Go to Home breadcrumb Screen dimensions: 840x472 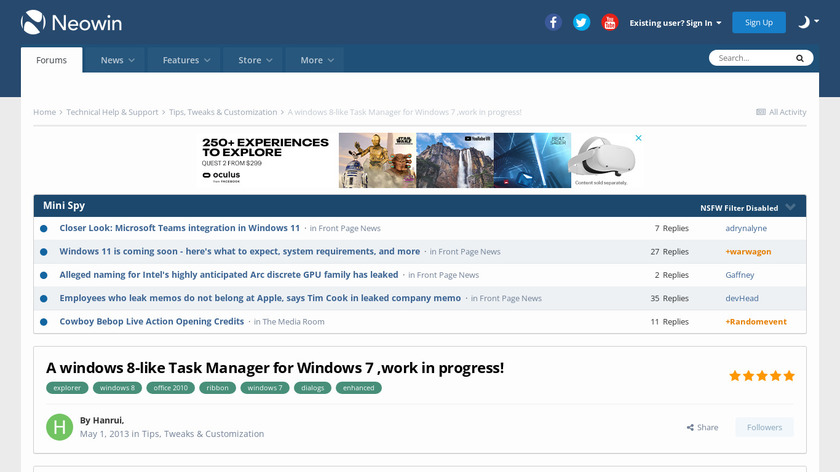44,112
